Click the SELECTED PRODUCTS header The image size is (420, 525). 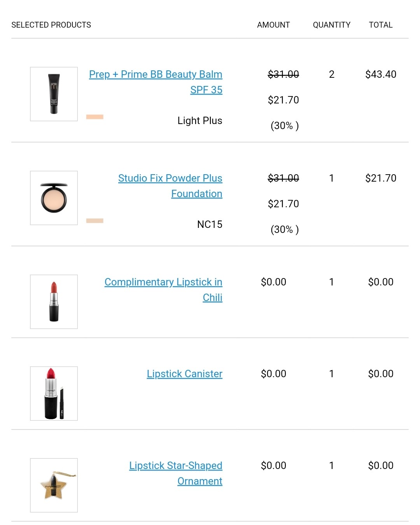click(x=51, y=25)
